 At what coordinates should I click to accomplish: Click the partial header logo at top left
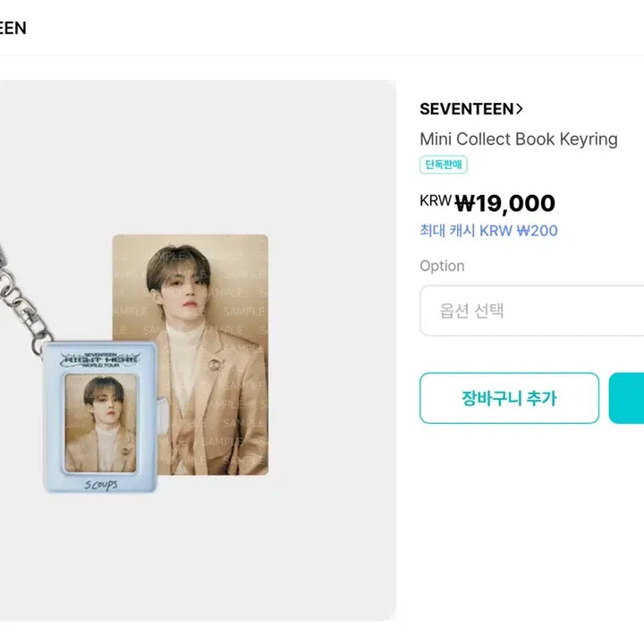tap(13, 28)
